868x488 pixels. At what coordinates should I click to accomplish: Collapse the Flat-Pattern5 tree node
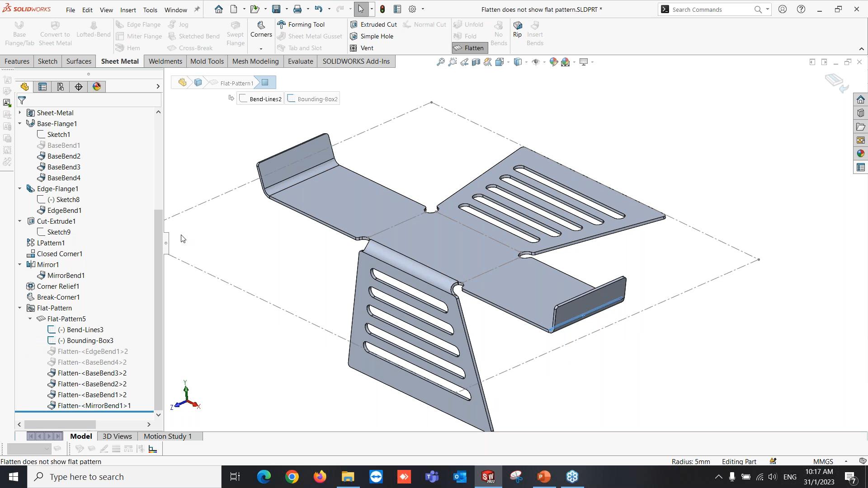30,319
